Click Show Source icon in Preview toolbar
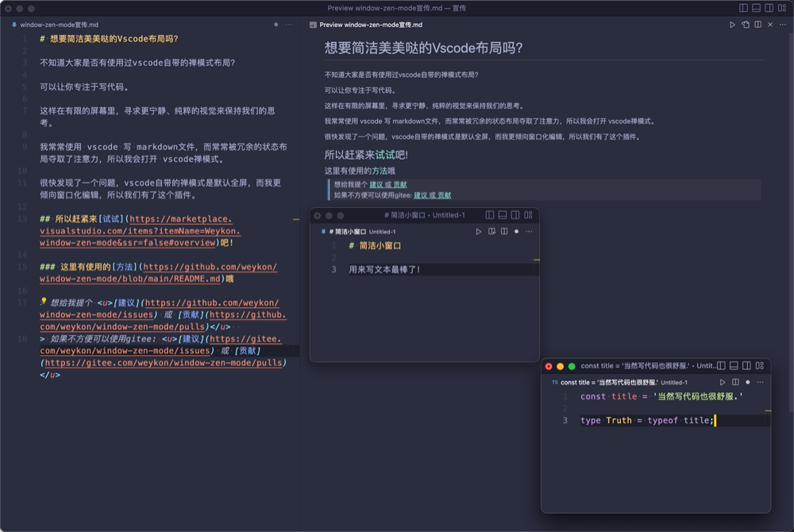 click(746, 25)
